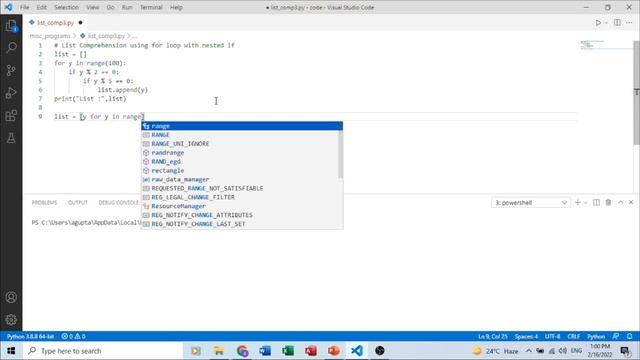The image size is (640, 360).
Task: Switch to the Output panel tab
Action: point(78,202)
